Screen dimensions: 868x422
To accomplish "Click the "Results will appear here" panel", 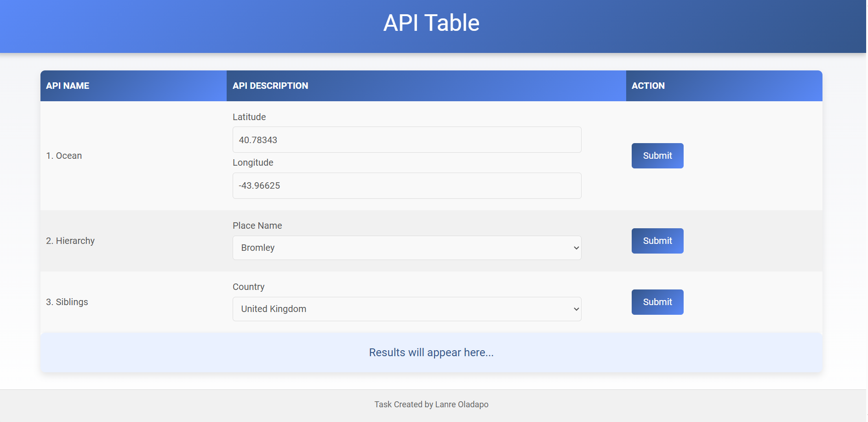I will (431, 353).
